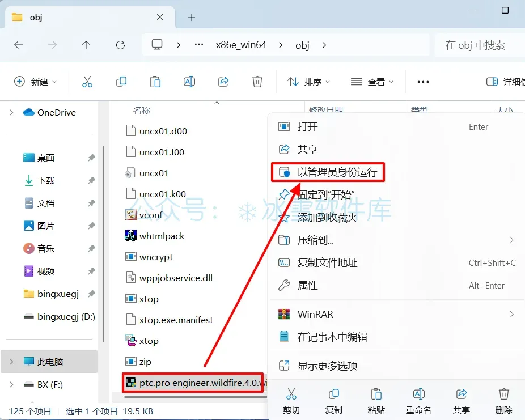The height and width of the screenshot is (420, 525).
Task: Open a new tab with the plus button
Action: click(192, 18)
